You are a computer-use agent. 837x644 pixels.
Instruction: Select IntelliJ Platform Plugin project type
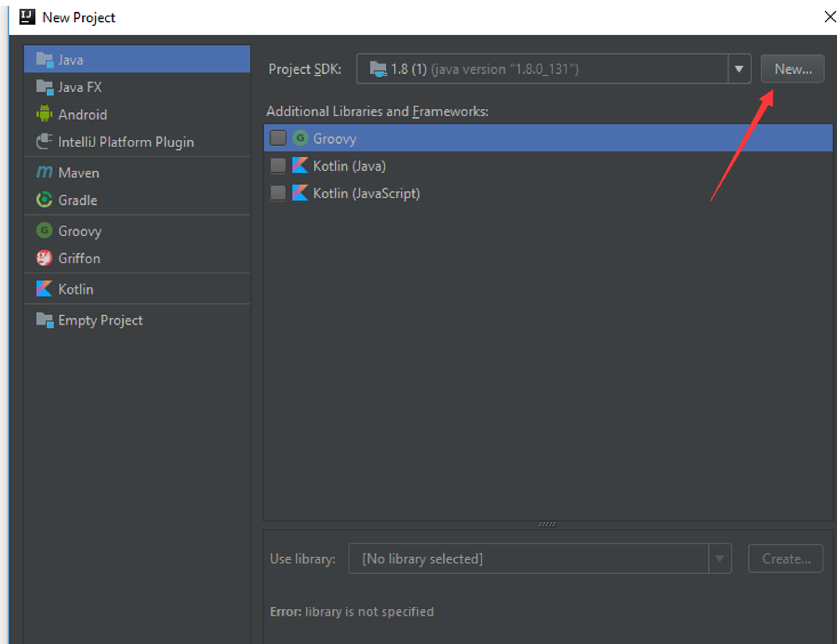click(x=137, y=142)
